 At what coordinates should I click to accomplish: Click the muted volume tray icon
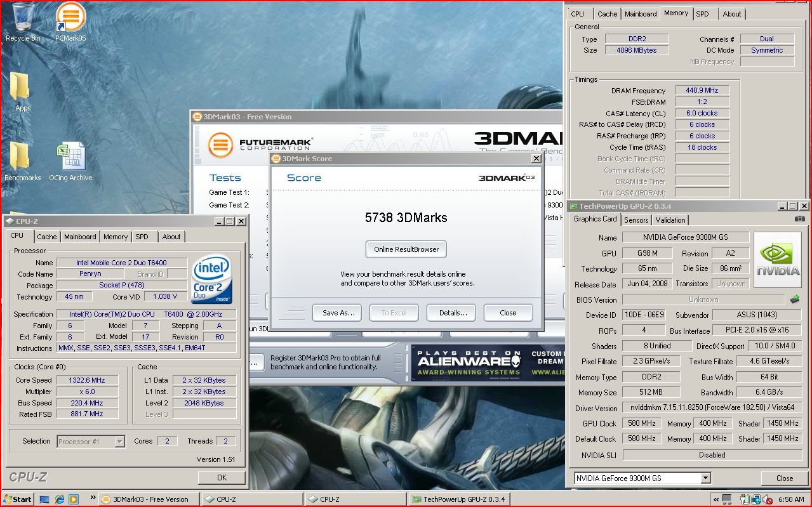pyautogui.click(x=766, y=499)
